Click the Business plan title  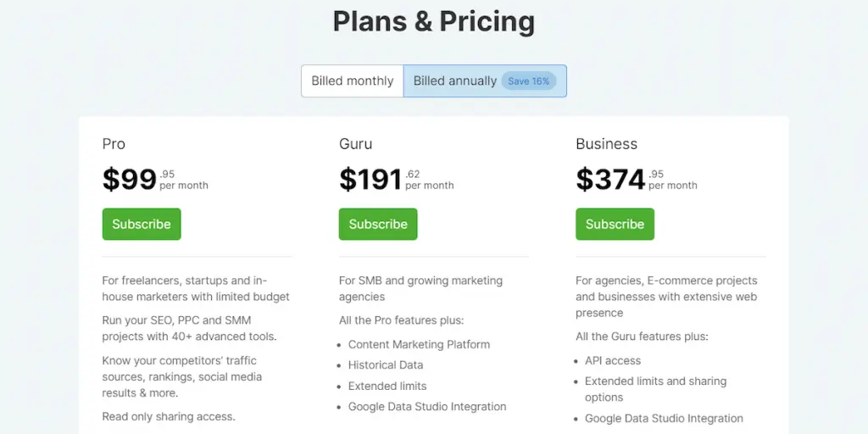click(606, 144)
